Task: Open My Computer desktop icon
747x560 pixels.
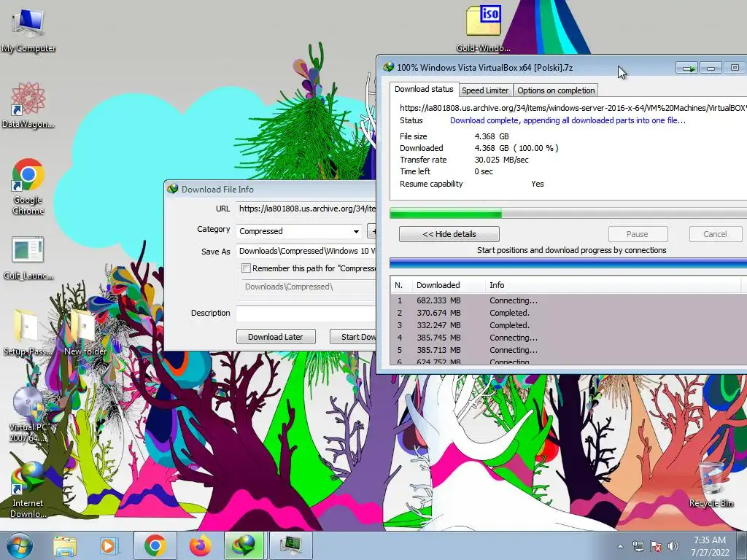Action: [x=28, y=29]
